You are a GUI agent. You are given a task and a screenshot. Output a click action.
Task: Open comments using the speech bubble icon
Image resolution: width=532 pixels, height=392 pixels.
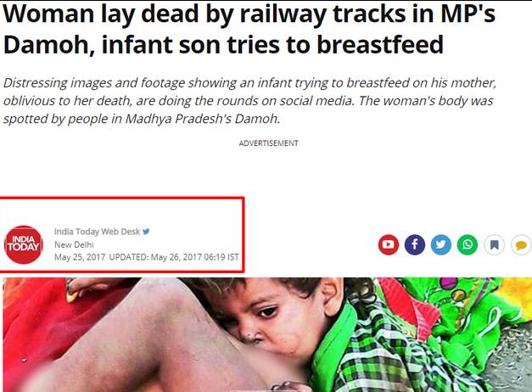[521, 244]
